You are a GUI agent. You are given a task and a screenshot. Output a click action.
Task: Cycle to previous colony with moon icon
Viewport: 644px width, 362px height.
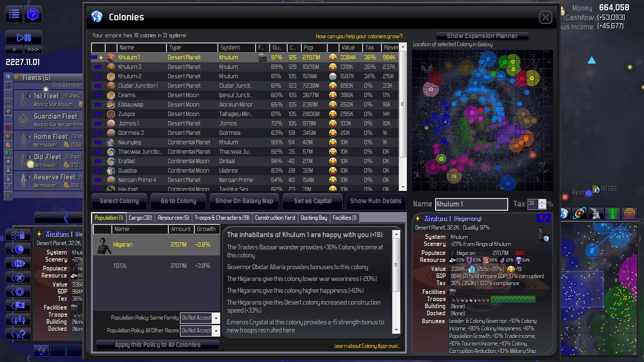18,249
